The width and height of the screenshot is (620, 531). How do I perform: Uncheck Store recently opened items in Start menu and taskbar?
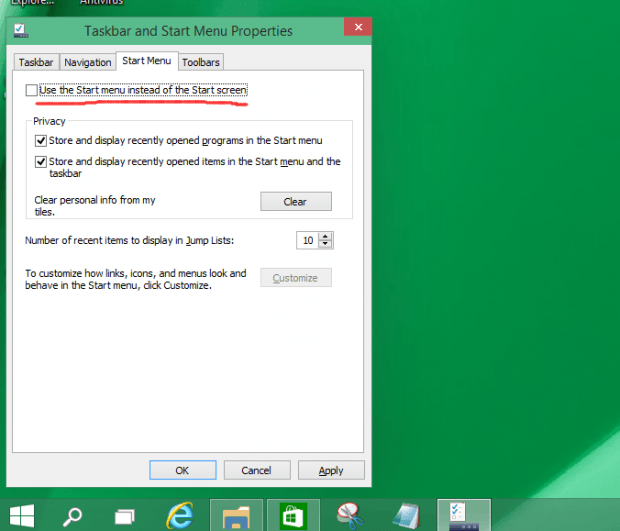(x=41, y=162)
